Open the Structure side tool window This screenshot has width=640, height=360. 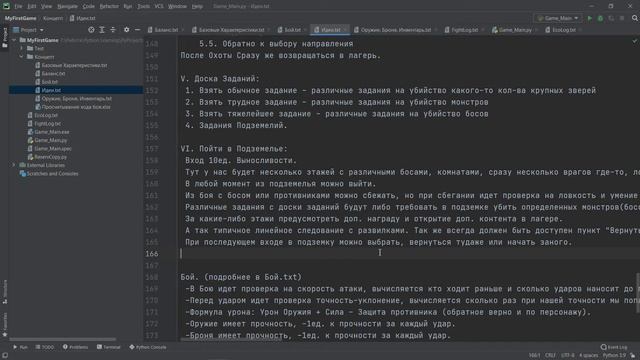[5, 291]
